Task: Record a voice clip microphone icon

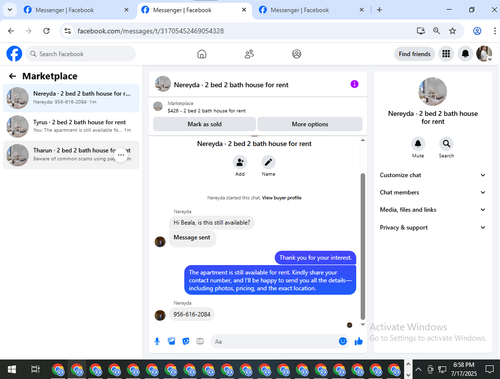Action: coord(157,341)
